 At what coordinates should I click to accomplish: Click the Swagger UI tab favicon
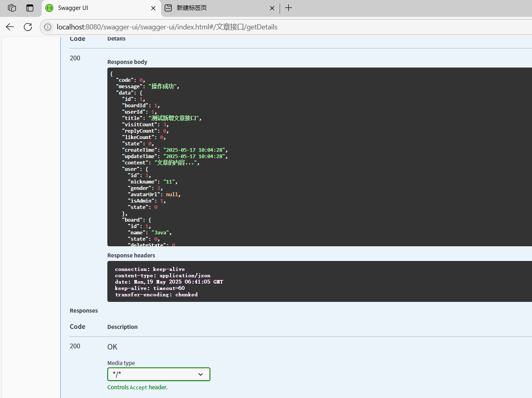49,8
